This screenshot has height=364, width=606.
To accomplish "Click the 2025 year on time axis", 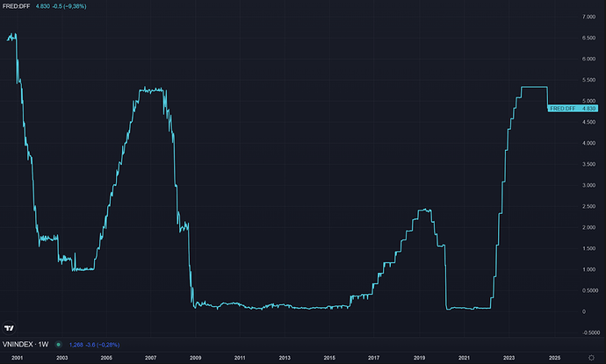I will pyautogui.click(x=554, y=358).
